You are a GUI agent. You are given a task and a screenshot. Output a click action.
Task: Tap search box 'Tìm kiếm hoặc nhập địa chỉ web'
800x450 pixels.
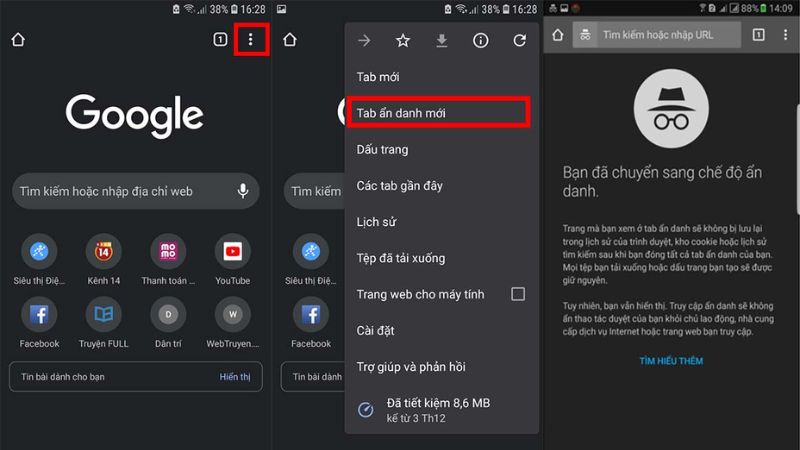click(x=136, y=191)
